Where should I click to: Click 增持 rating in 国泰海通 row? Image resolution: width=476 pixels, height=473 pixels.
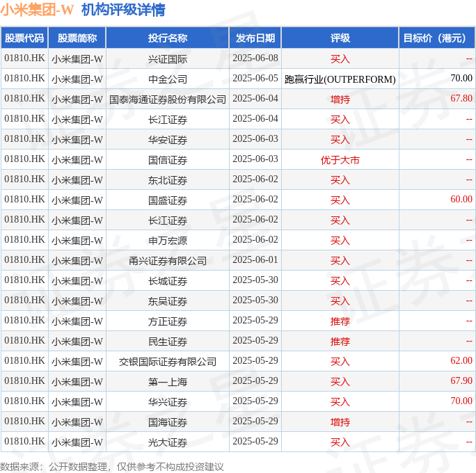(x=340, y=99)
